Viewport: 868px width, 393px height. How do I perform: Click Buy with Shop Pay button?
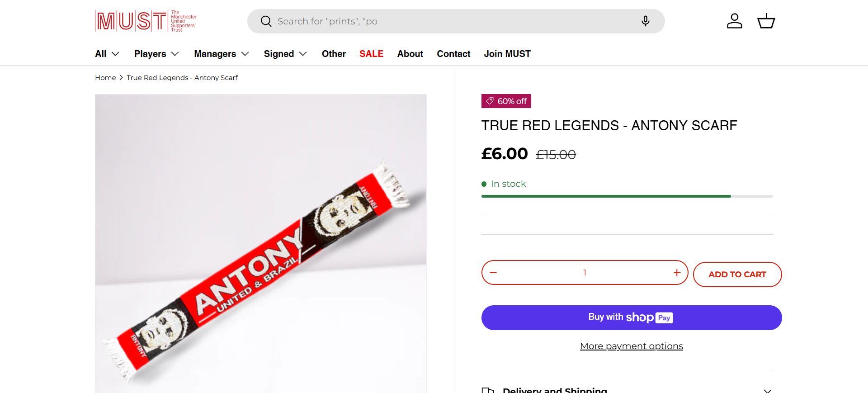click(x=631, y=317)
